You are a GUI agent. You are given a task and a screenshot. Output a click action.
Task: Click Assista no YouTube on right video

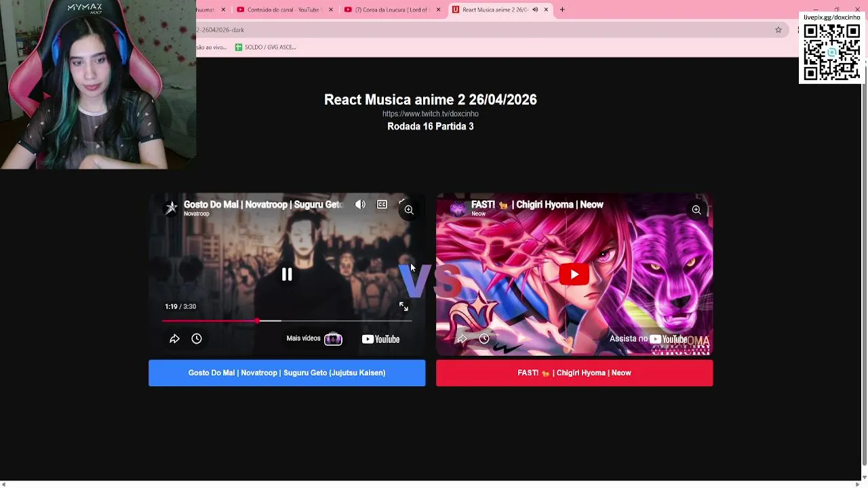(x=648, y=339)
